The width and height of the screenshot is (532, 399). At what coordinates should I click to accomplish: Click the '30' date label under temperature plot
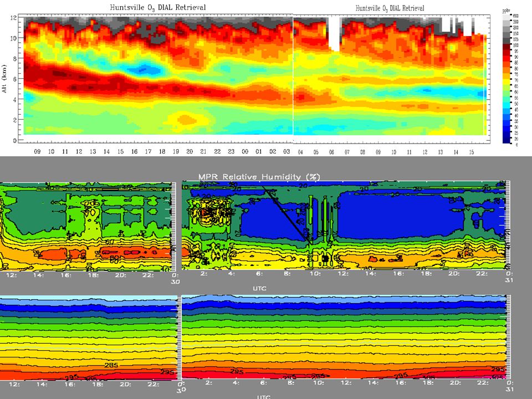click(x=181, y=390)
